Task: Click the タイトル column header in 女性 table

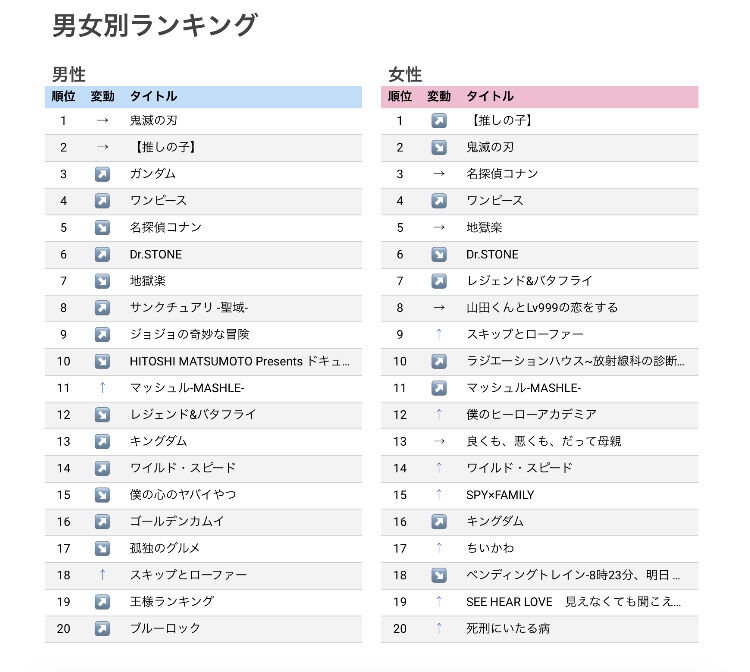Action: point(490,97)
